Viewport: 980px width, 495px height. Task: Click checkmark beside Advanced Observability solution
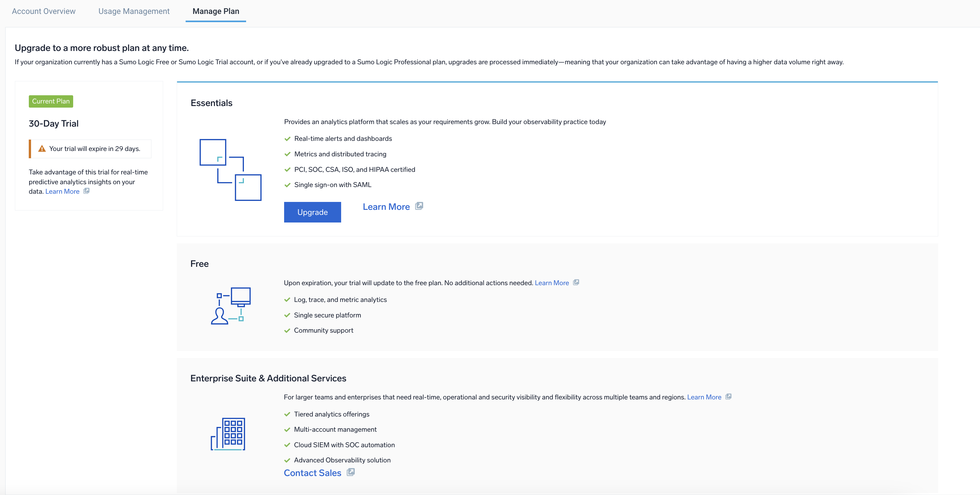point(287,461)
